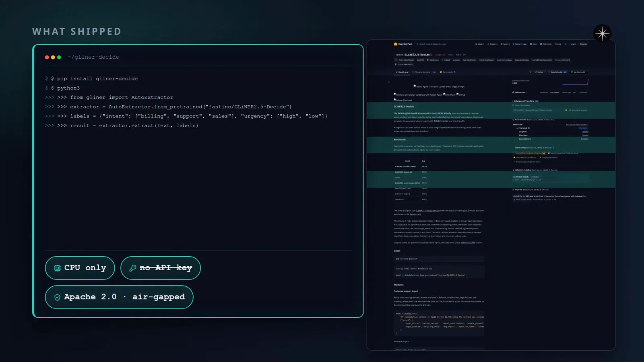Click the result = extractor.extract line
The height and width of the screenshot is (362, 644).
(x=122, y=126)
